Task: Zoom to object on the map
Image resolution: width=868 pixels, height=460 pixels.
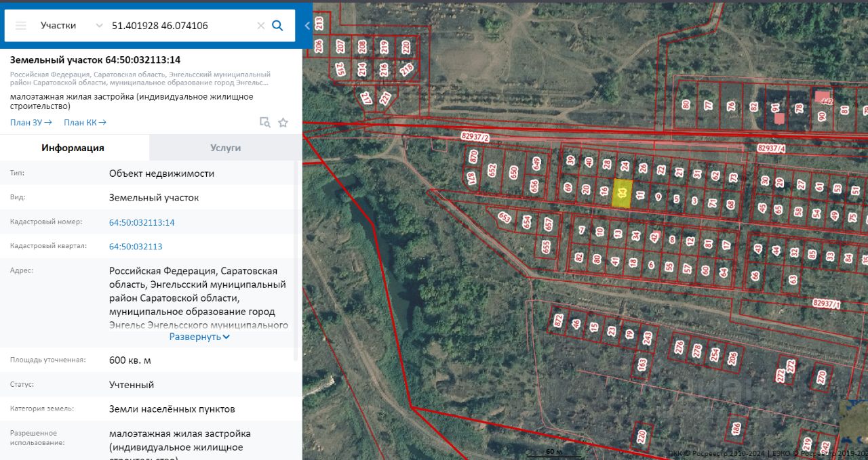Action: coord(265,123)
